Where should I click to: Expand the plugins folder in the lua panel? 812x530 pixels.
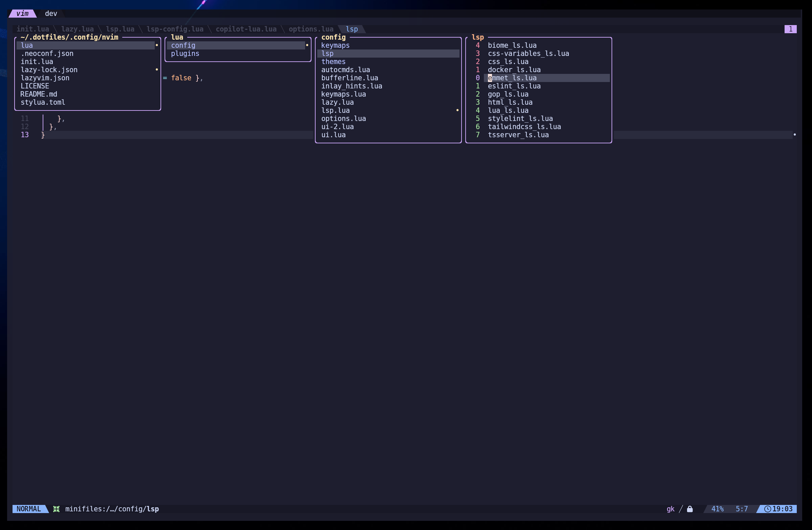click(185, 54)
